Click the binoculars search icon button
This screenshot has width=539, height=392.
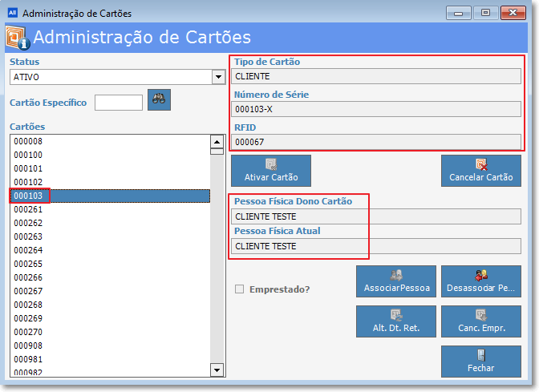click(x=159, y=100)
